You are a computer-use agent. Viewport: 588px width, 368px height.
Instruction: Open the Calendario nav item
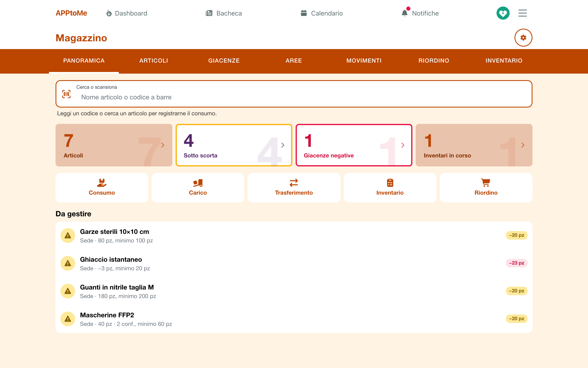point(321,13)
